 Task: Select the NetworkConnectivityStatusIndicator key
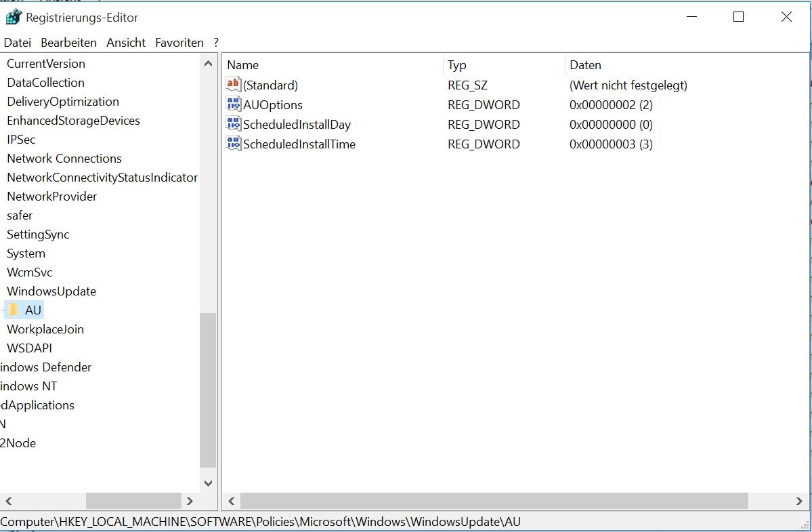tap(102, 178)
